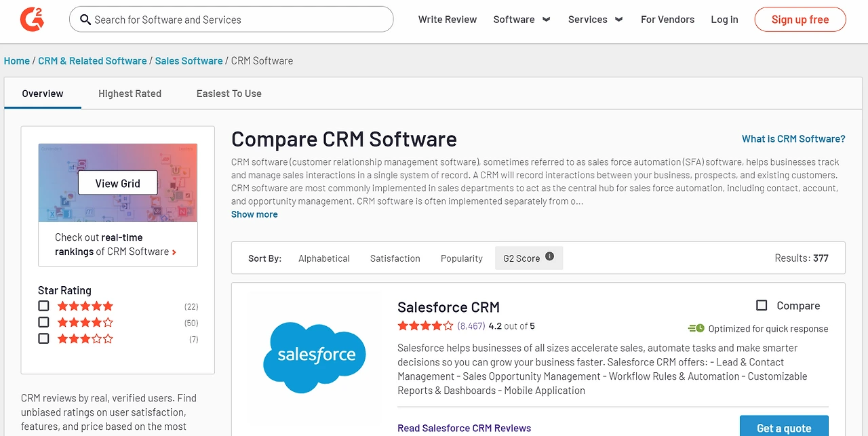Check the three-star rating filter
Screen dimensions: 868x436
(x=43, y=338)
